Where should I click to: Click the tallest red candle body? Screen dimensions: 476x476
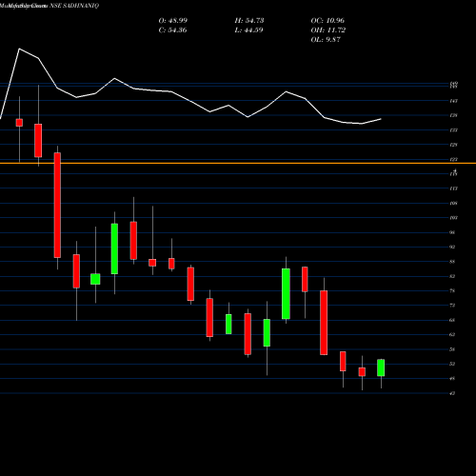click(x=57, y=205)
